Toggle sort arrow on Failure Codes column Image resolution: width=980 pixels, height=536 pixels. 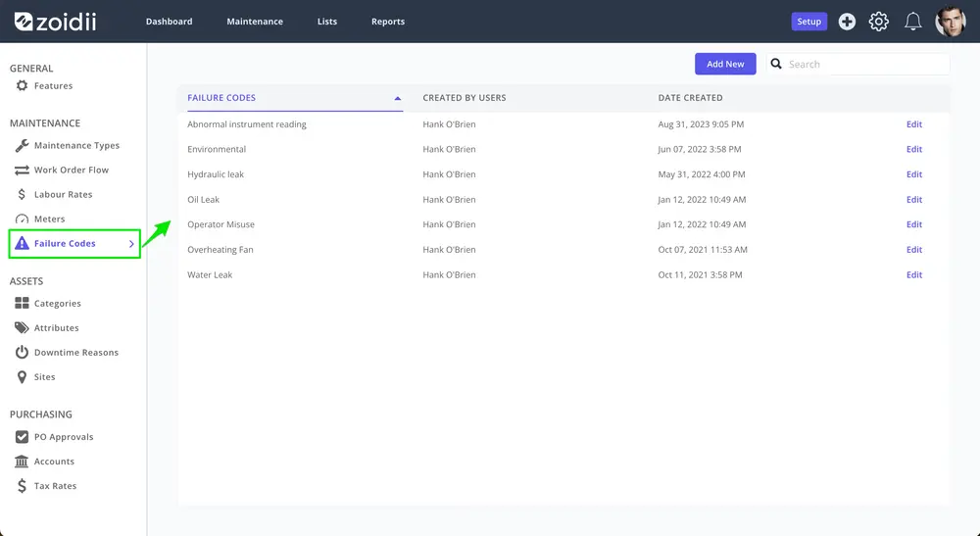tap(398, 98)
